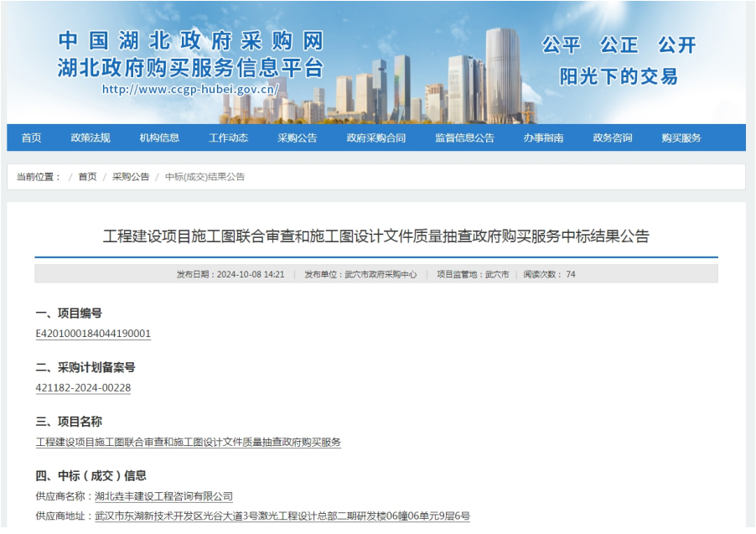Open 采购公告 from the breadcrumb

(130, 176)
